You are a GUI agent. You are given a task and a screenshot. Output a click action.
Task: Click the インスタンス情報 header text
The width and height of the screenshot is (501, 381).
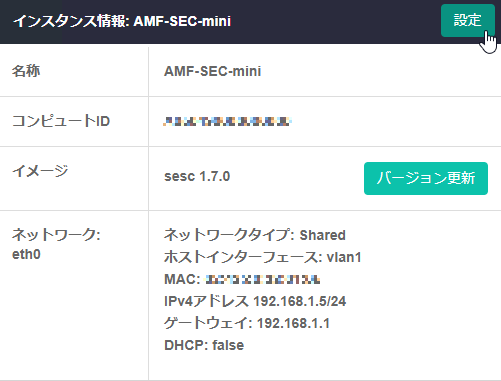(69, 21)
